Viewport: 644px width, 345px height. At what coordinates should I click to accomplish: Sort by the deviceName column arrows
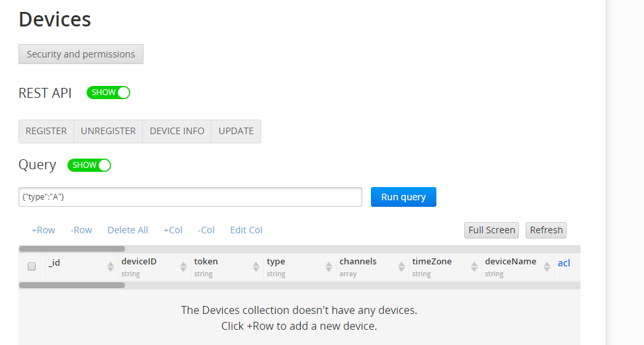click(547, 267)
